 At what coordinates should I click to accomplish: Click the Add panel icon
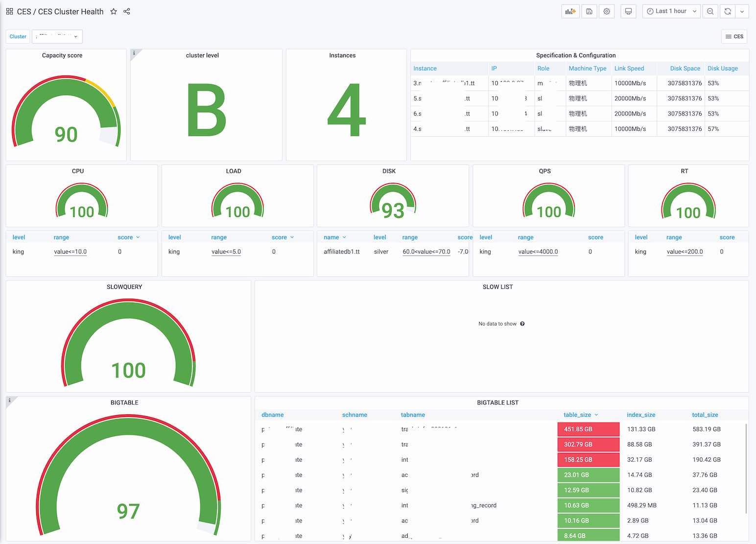click(570, 11)
